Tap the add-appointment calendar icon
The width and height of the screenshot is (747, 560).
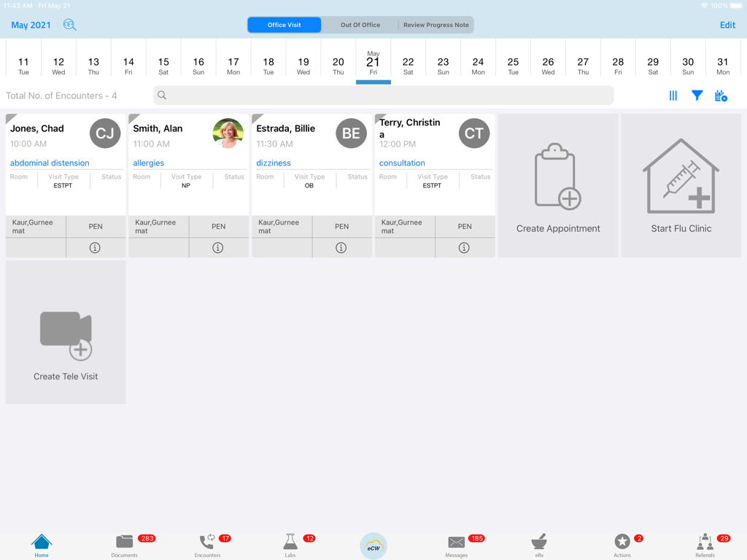coord(721,96)
